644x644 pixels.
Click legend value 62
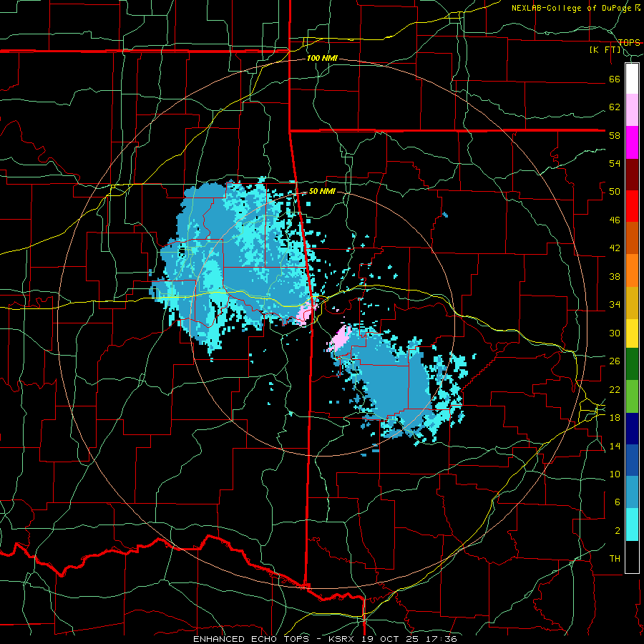coord(615,107)
